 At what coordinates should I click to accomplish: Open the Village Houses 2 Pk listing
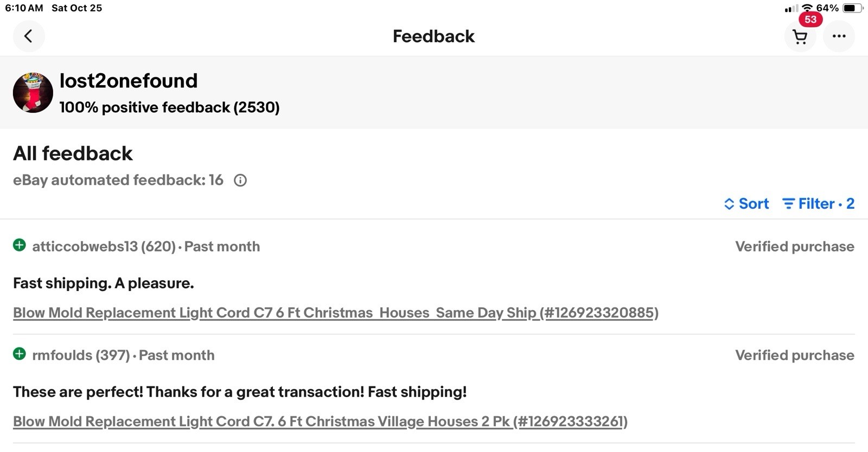tap(320, 422)
